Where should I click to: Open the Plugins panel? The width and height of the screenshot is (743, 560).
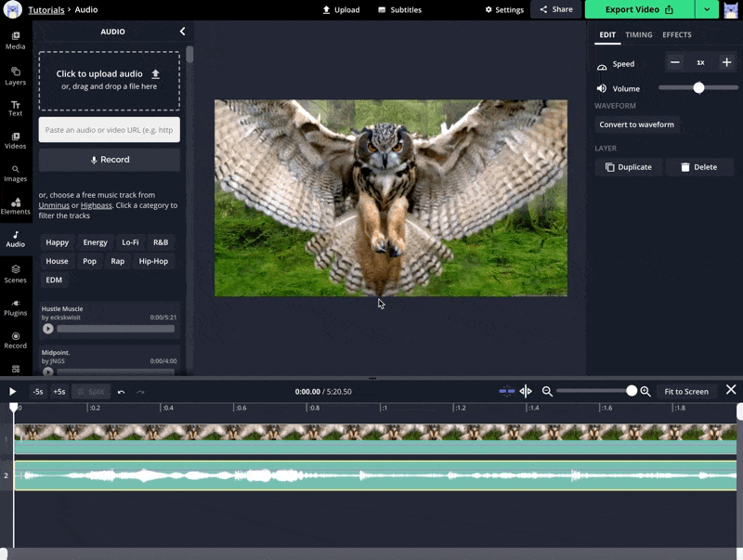click(x=16, y=306)
